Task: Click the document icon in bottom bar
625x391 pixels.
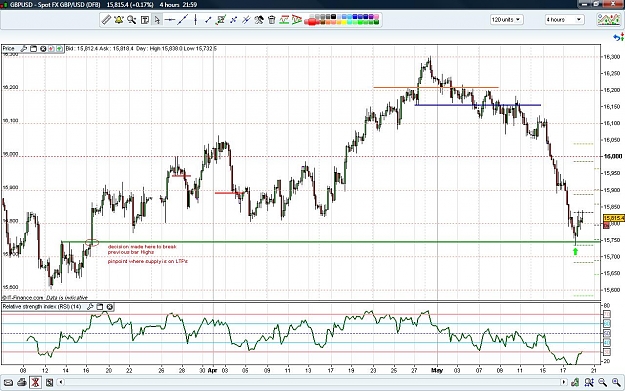Action: [x=49, y=383]
